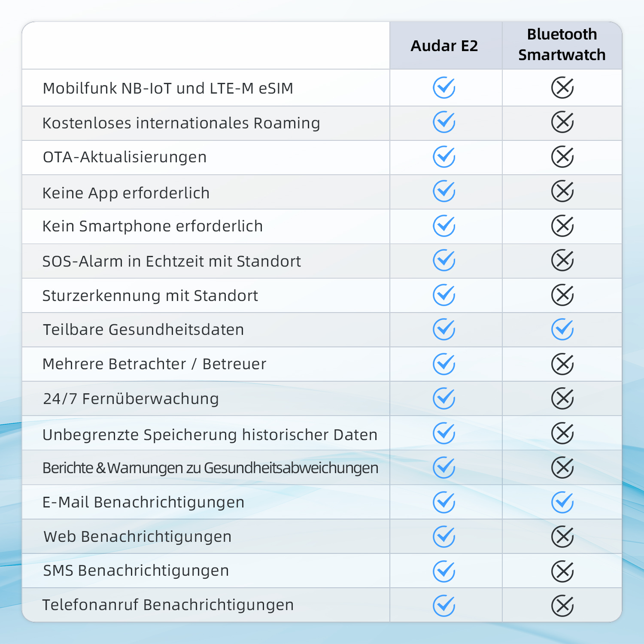Click Bluetooth Smartwatch cross for Kostenloses internationales Roaming
Viewport: 644px width, 644px height.
(562, 122)
